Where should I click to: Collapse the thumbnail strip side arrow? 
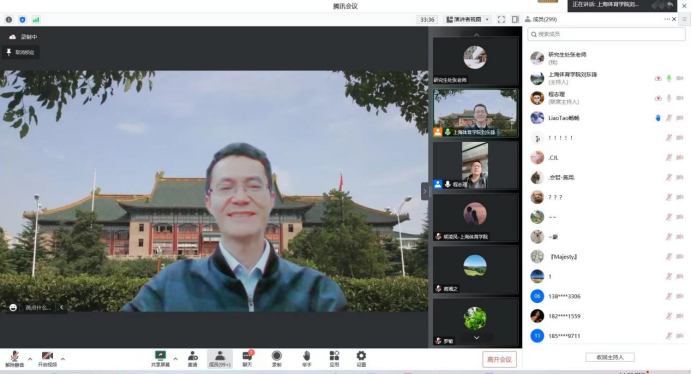(x=425, y=191)
